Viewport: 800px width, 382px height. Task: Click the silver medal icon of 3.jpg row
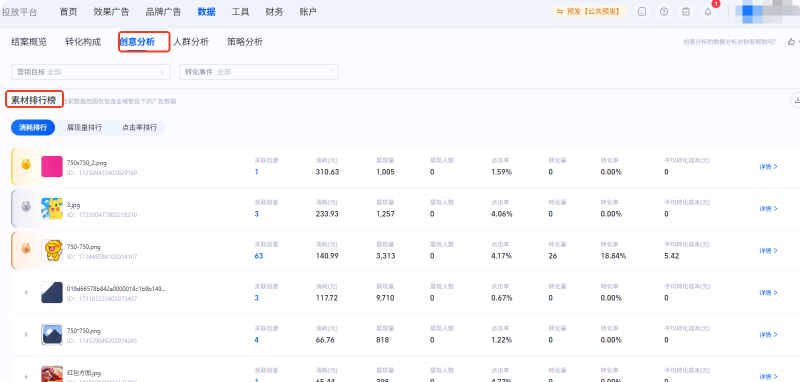point(25,207)
